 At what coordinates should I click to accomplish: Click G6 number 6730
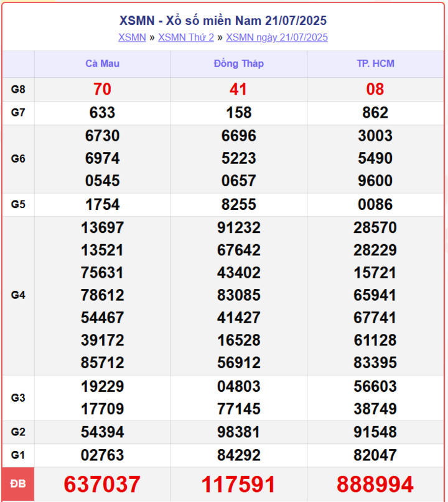[102, 136]
